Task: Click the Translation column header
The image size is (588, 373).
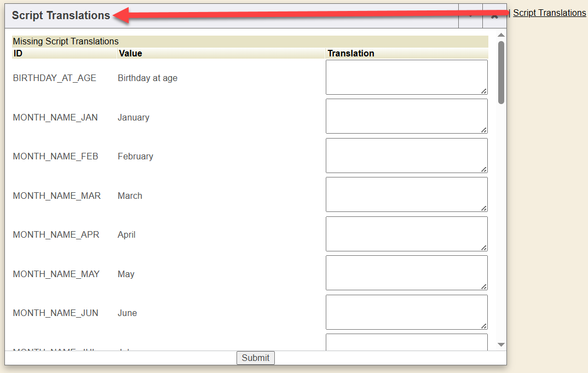Action: pos(351,53)
